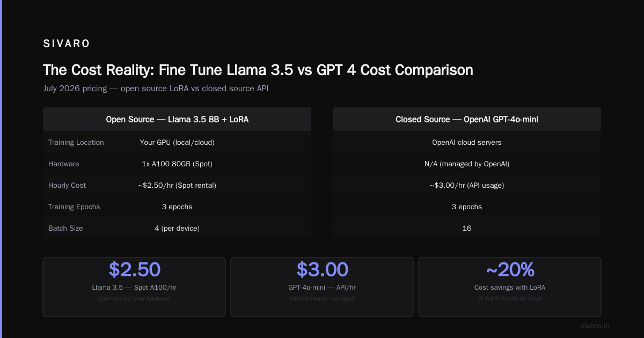Select the 'OpenAI cloud servers' cell

click(x=467, y=142)
